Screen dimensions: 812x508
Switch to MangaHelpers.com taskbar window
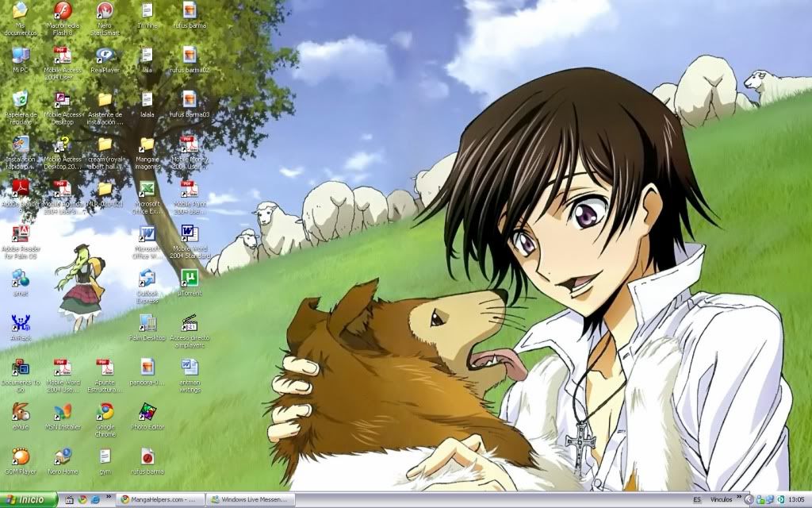[159, 500]
